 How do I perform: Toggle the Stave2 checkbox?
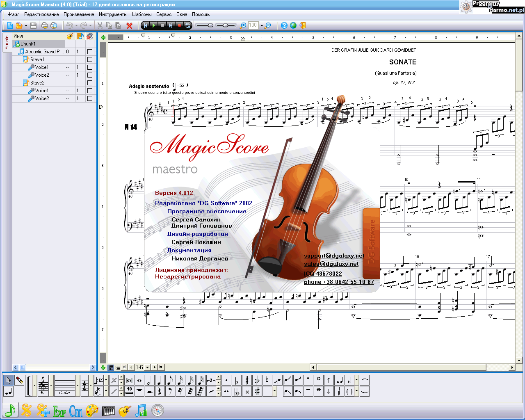pos(90,83)
